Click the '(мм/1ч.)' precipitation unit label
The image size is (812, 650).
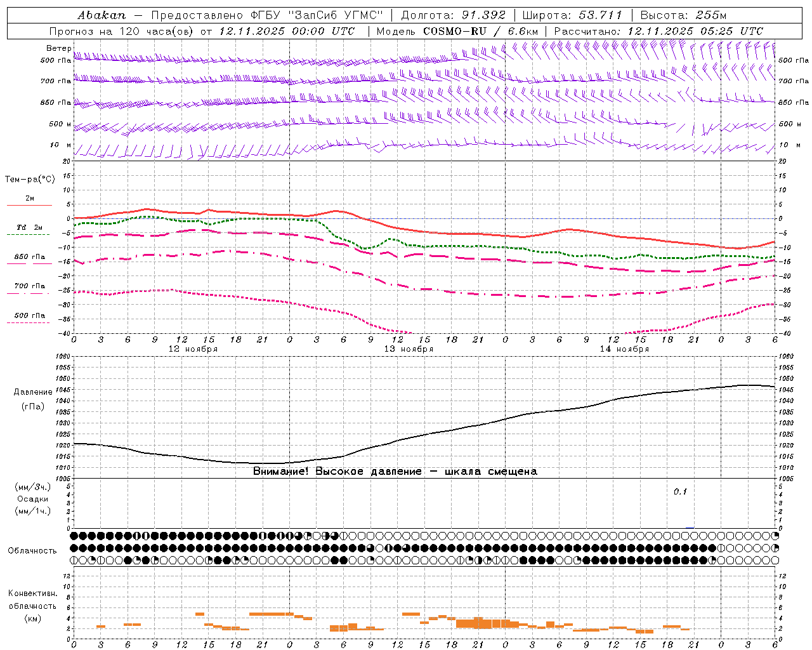pyautogui.click(x=33, y=511)
